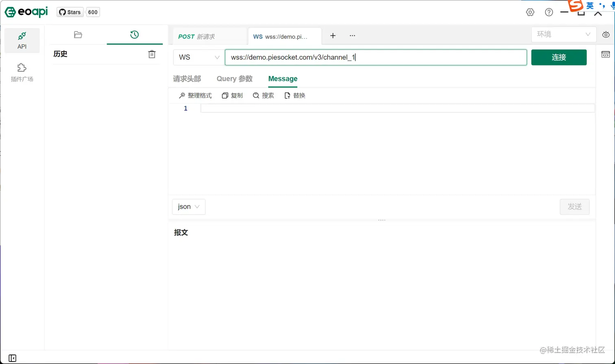Click the panel resize handle dots
The image size is (615, 364).
(x=382, y=220)
